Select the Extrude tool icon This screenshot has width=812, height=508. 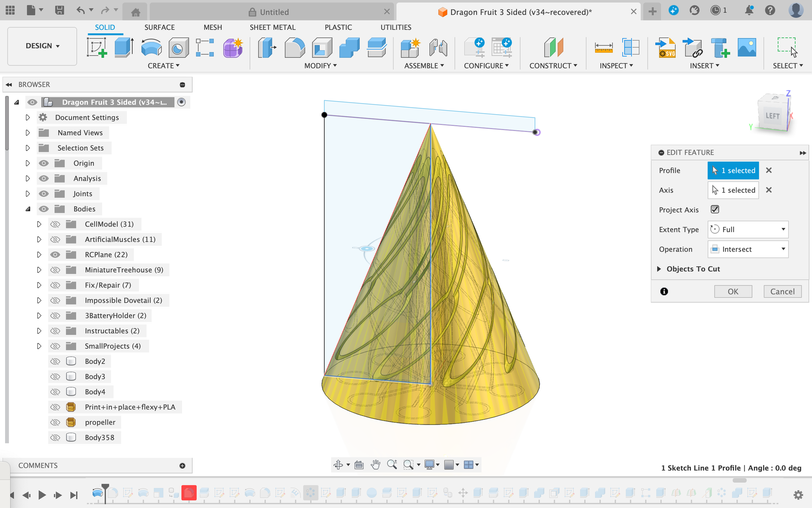pos(124,47)
